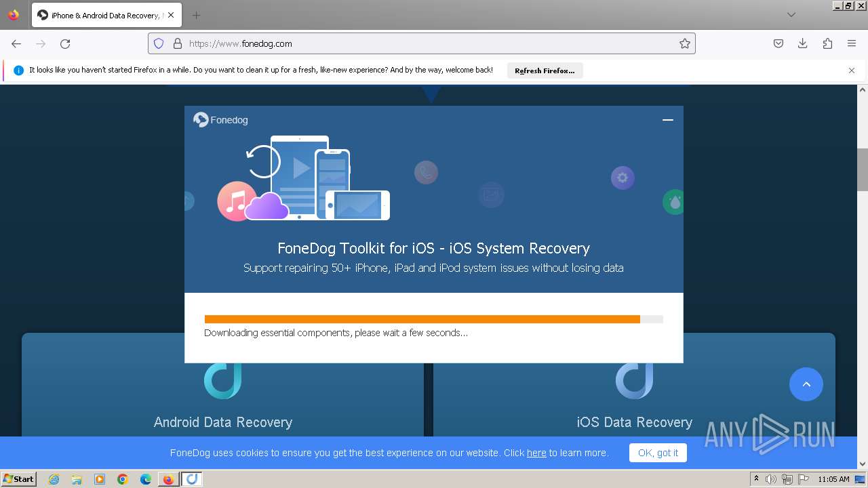Launch Chrome from the taskbar
Screen dimensions: 868x488
(x=123, y=479)
